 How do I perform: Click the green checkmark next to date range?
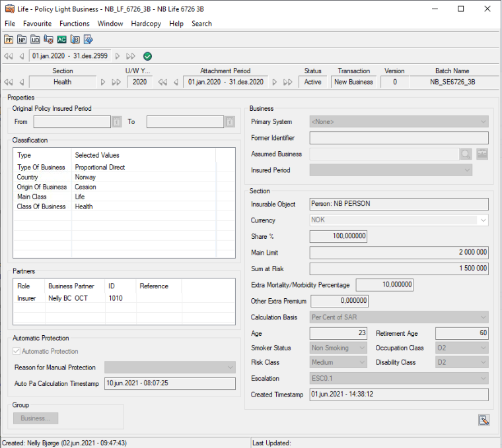click(147, 56)
